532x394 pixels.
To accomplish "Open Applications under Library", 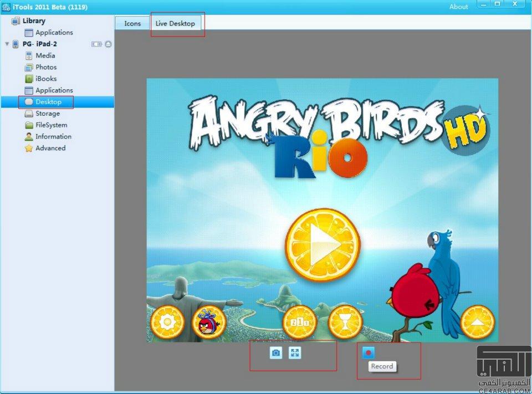I will (54, 33).
